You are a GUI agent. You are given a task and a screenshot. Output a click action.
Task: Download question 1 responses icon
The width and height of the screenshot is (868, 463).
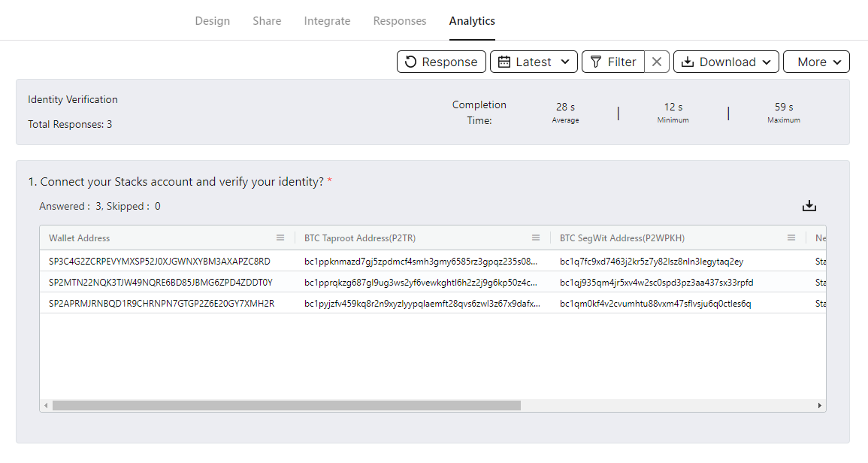point(809,206)
